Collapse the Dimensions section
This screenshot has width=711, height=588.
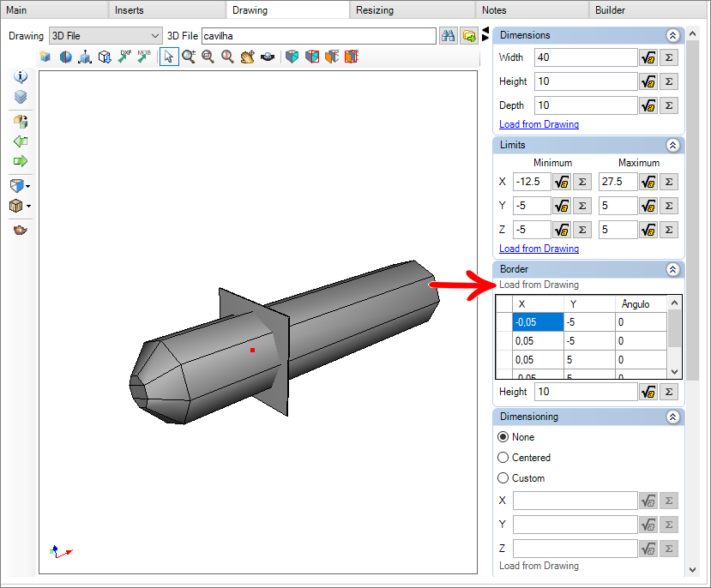[673, 35]
